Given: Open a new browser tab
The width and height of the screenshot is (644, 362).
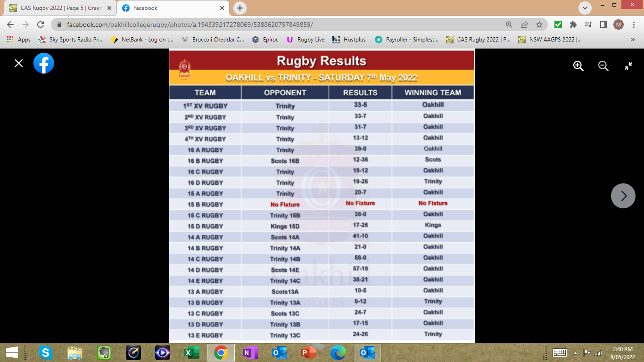Looking at the screenshot, I should click(240, 8).
